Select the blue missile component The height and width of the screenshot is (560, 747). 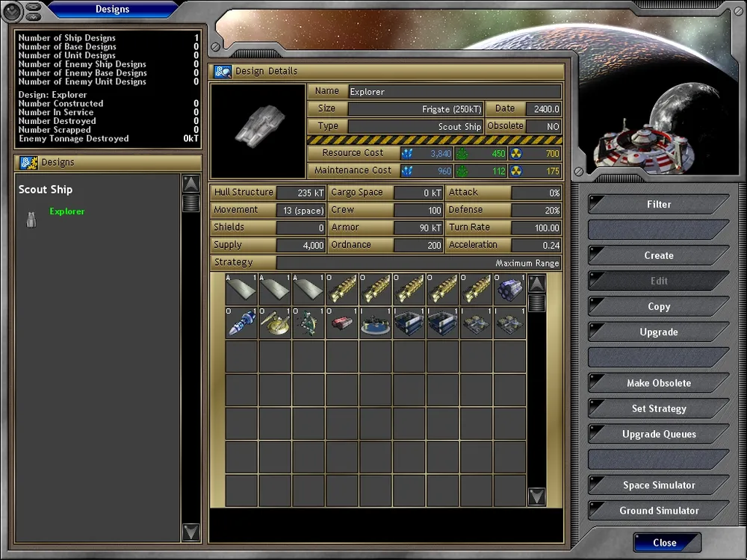[x=241, y=323]
